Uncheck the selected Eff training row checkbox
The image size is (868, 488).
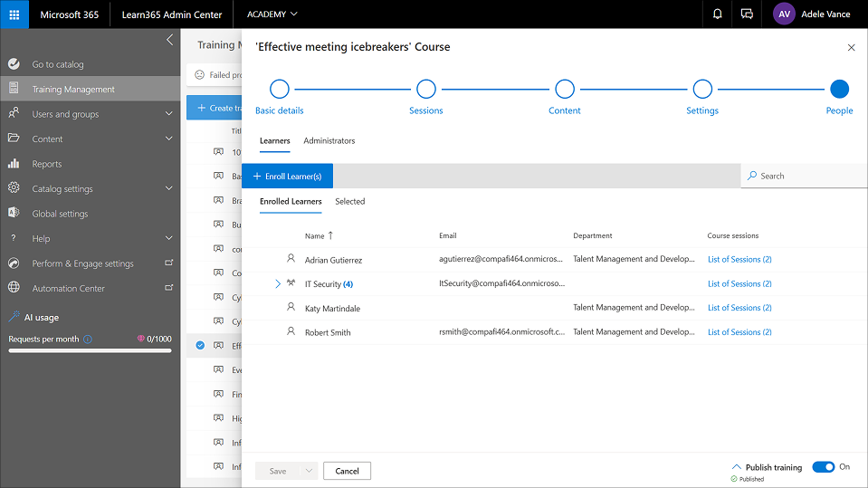(x=200, y=345)
